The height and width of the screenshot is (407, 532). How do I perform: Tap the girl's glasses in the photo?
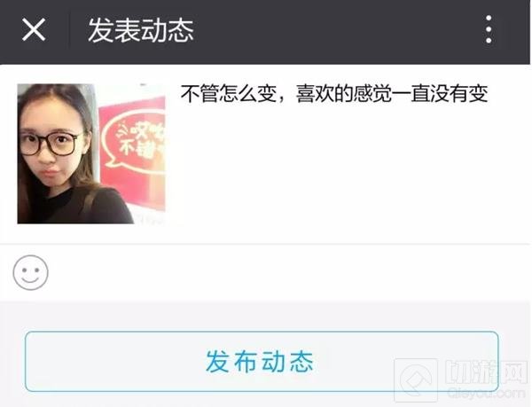coord(48,144)
